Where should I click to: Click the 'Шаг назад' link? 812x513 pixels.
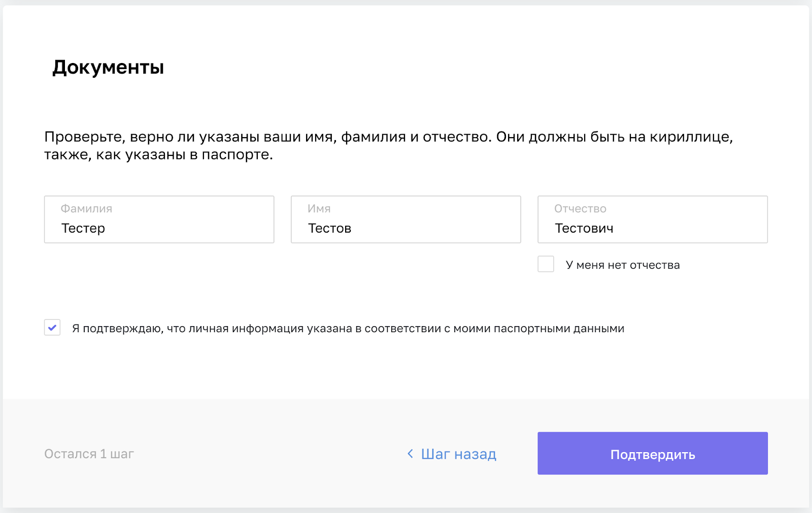tap(452, 454)
